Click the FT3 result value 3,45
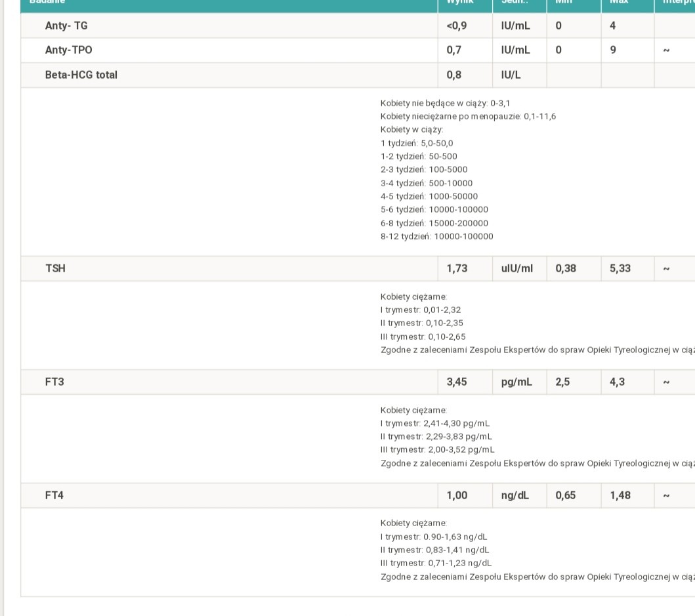This screenshot has height=616, width=695. (457, 382)
